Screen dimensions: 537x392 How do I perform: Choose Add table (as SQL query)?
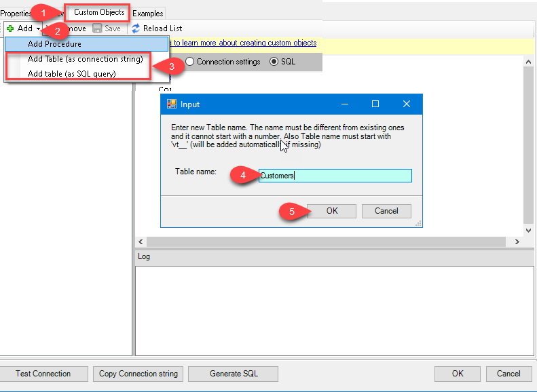pos(71,74)
